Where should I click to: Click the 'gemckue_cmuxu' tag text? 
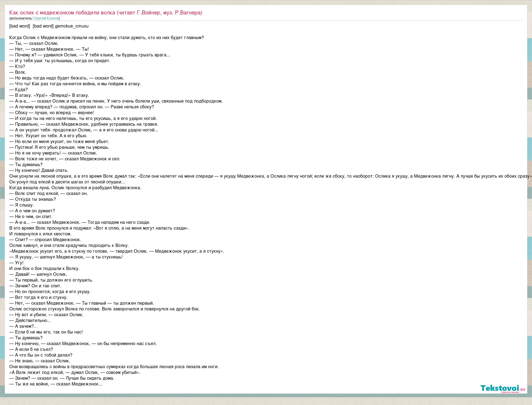tap(71, 26)
